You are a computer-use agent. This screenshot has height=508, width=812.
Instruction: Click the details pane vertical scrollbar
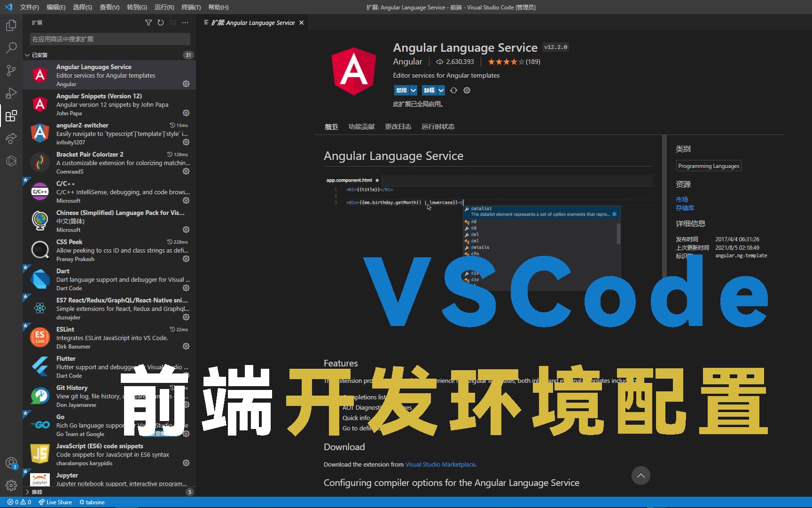(664, 206)
